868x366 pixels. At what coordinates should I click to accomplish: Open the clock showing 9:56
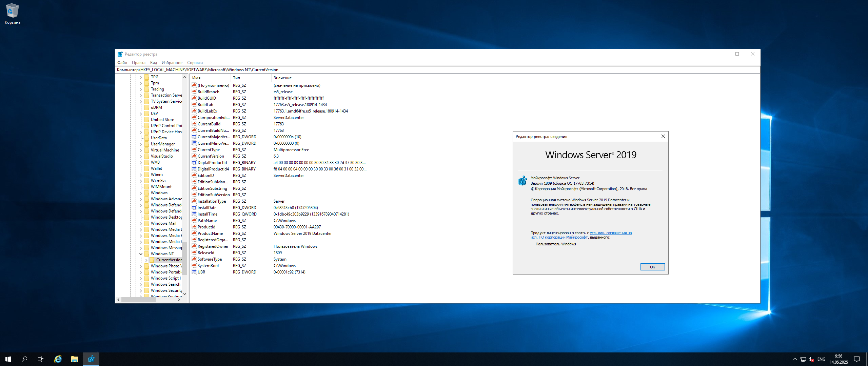[839, 359]
